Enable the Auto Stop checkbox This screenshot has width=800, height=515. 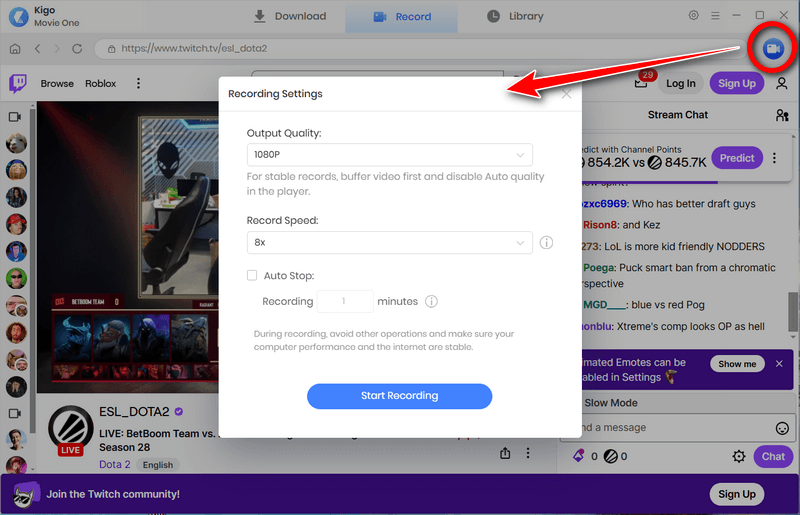252,275
